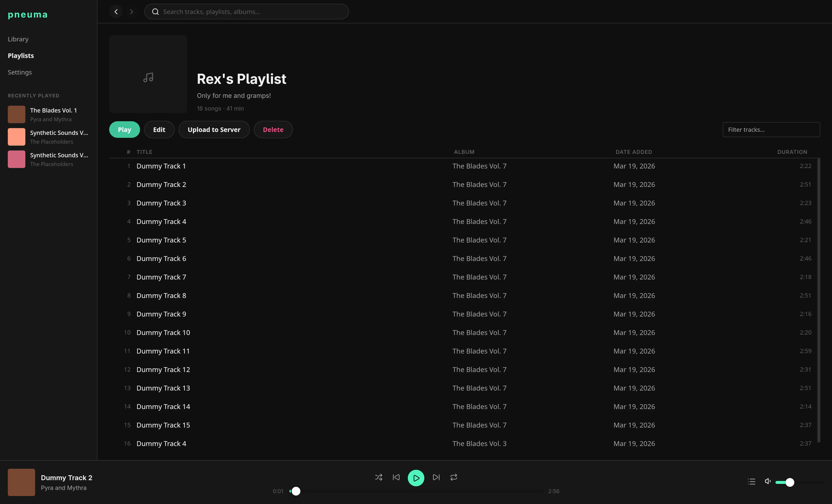This screenshot has width=832, height=504.
Task: Click the date added for Dummy Track 8
Action: [634, 296]
